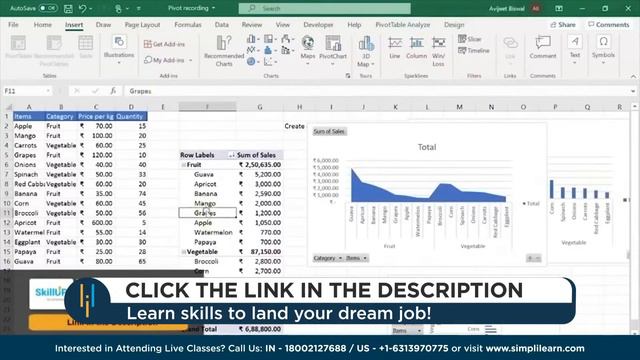This screenshot has height=360, width=640.
Task: Switch to the Page Layout tab
Action: point(142,25)
